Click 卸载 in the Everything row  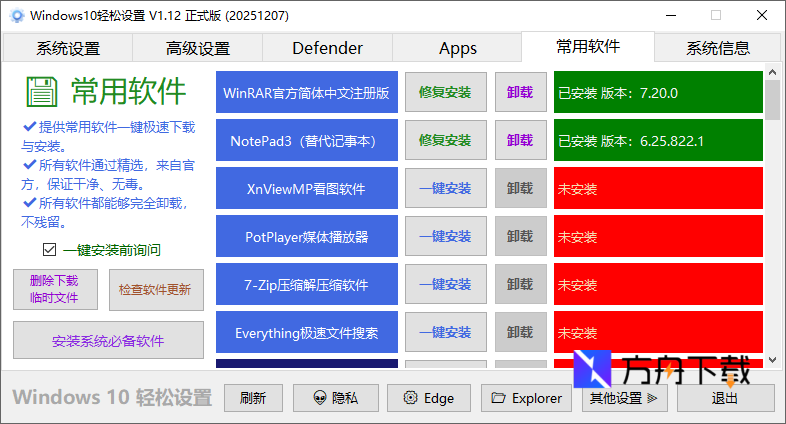point(520,333)
